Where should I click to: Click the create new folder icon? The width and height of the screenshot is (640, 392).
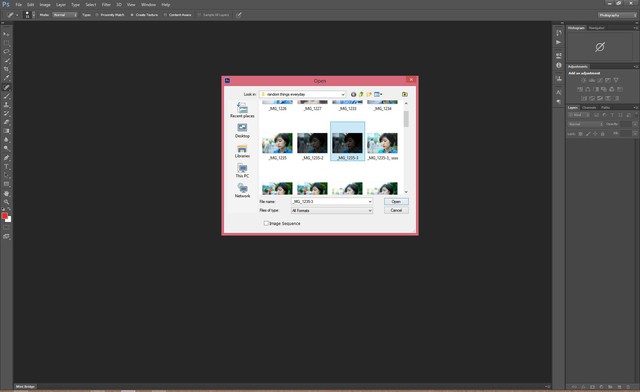point(369,94)
